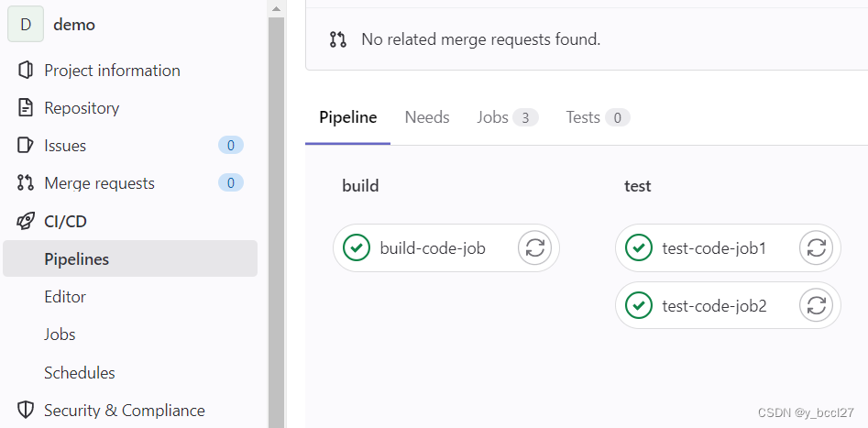This screenshot has height=428, width=868.
Task: Open the test-code-job2 job details
Action: pyautogui.click(x=714, y=305)
